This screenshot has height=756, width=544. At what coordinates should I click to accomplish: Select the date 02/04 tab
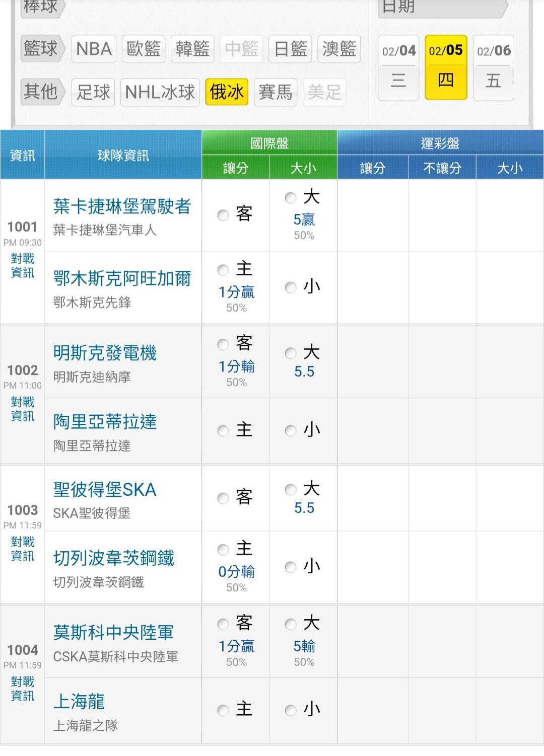click(x=398, y=67)
